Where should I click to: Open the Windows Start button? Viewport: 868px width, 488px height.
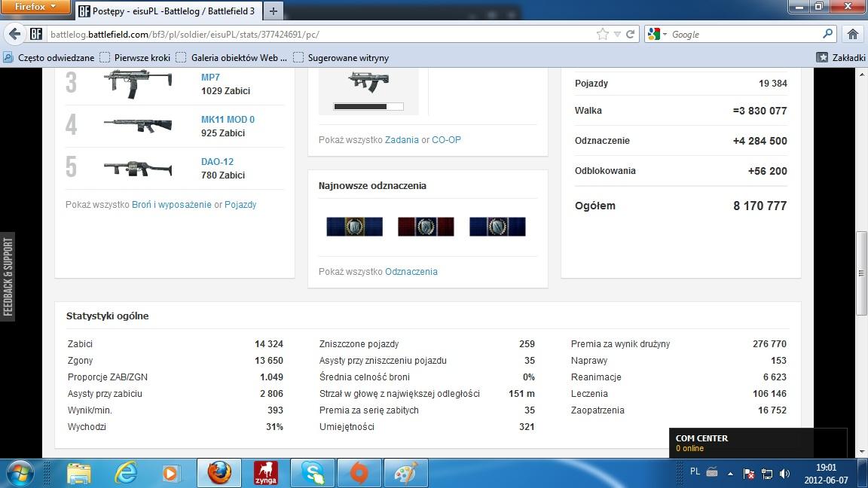point(20,473)
